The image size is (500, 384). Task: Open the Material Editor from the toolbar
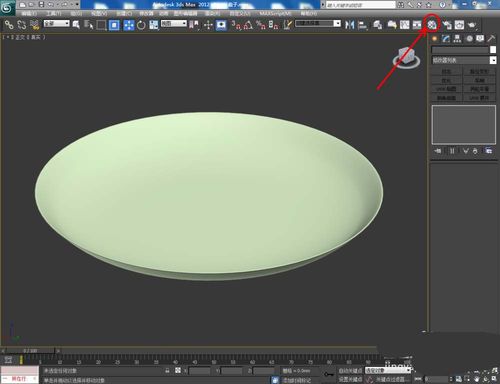(x=432, y=24)
